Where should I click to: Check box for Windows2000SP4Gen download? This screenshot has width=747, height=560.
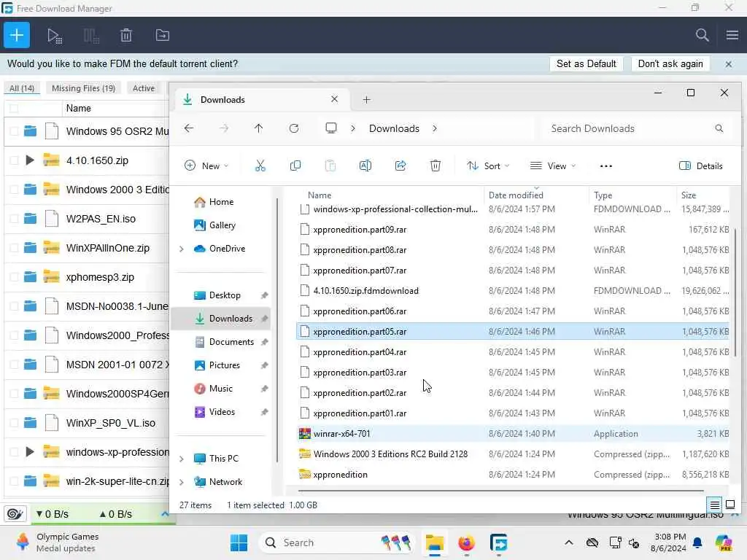(14, 394)
